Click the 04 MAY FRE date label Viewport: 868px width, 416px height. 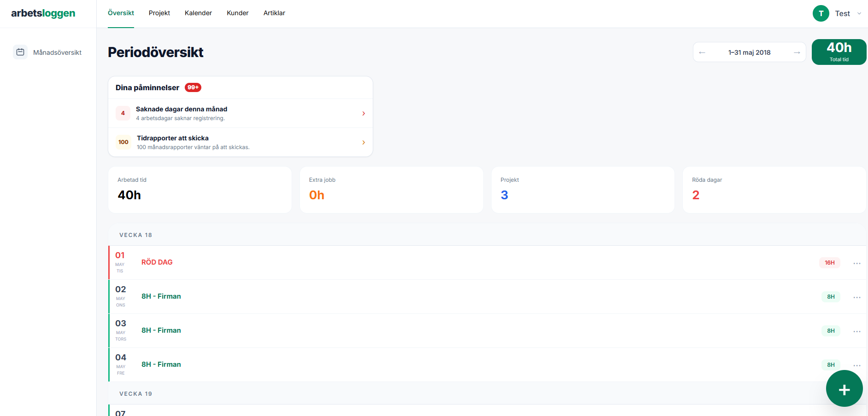click(121, 364)
